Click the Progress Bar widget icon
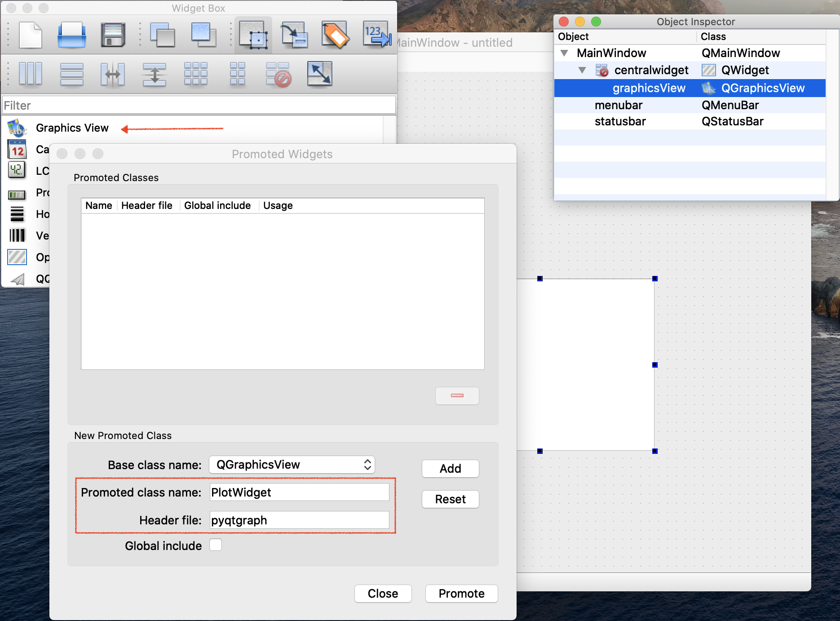Screen dimensions: 840x621 tap(17, 195)
